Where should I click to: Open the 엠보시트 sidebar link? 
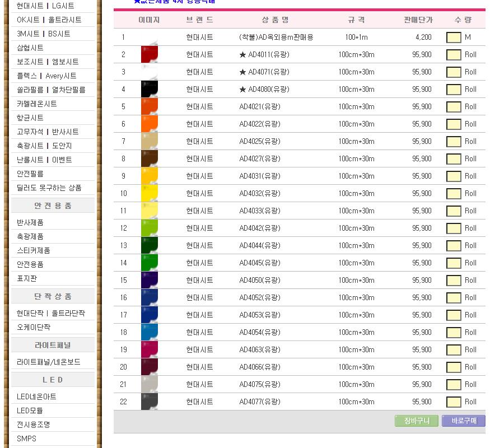click(66, 62)
